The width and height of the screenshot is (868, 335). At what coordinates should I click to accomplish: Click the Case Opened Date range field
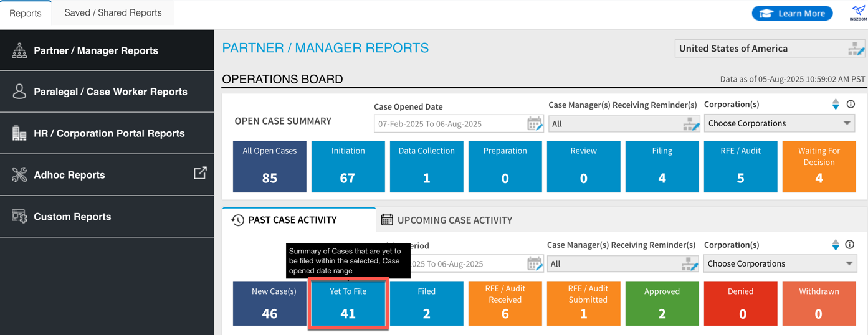coord(450,124)
